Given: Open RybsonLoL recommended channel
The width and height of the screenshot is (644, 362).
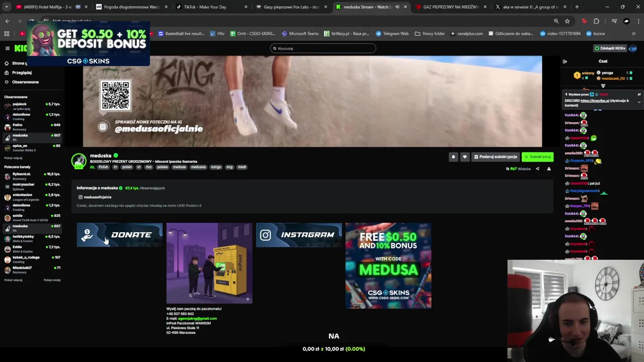Looking at the screenshot, I should (32, 176).
